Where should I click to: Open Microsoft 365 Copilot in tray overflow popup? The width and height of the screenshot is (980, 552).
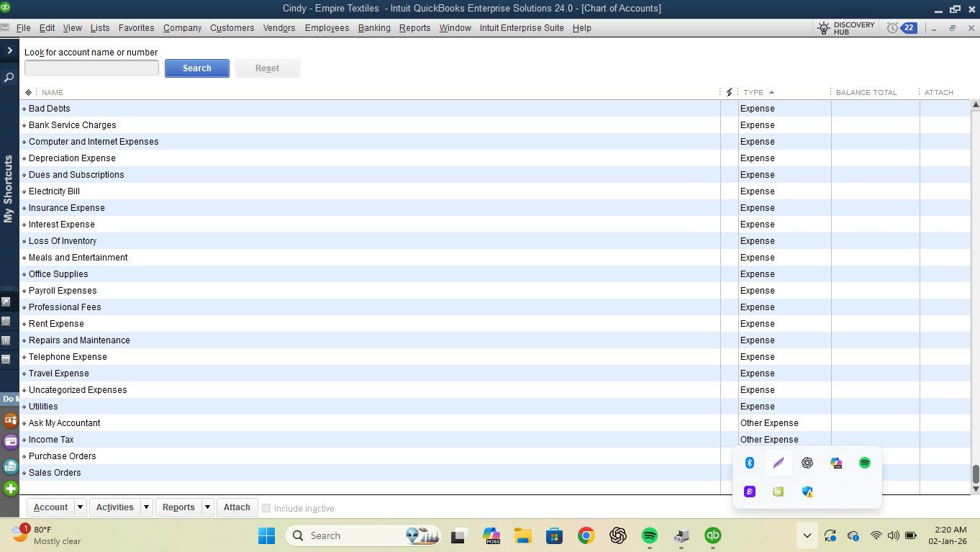[x=836, y=463]
